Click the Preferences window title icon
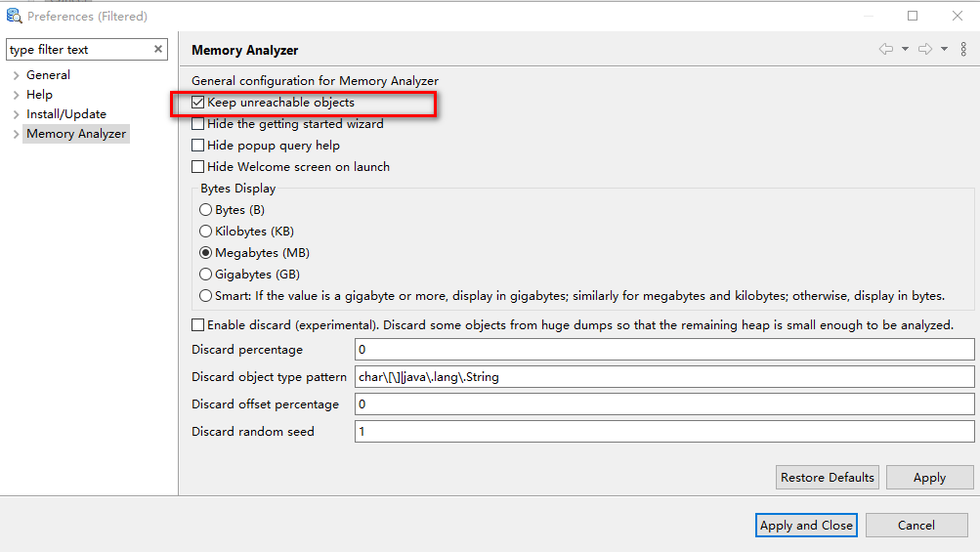This screenshot has height=552, width=980. pos(14,16)
